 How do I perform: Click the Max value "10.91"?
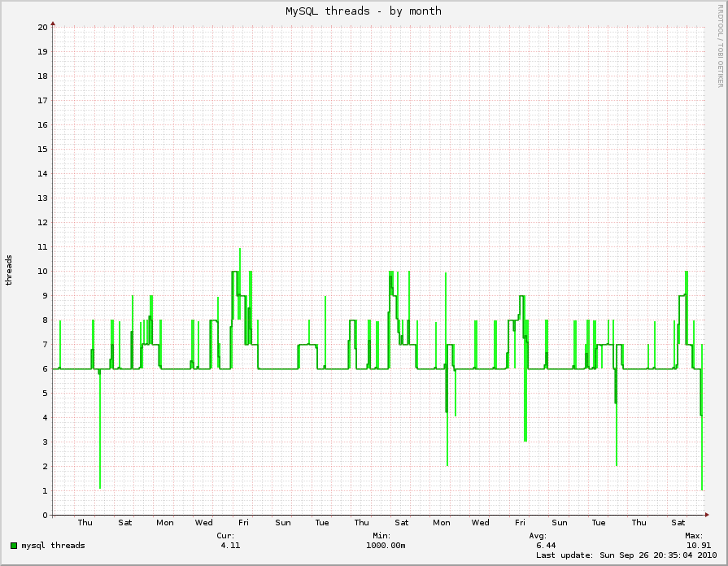[x=698, y=545]
